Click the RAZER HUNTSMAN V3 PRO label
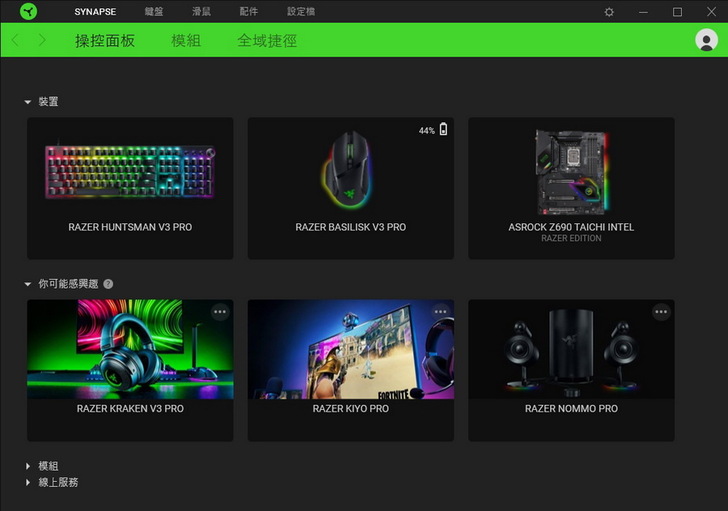Screen dimensions: 728x511 [130, 227]
